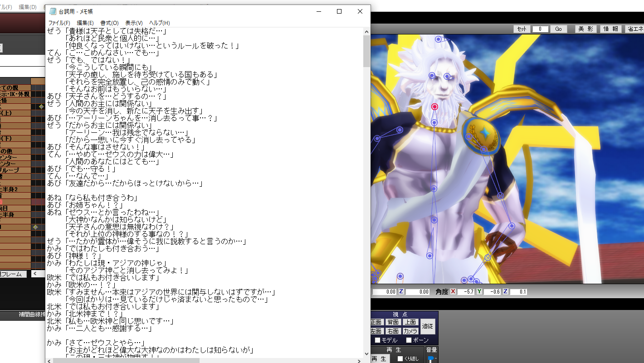Click the Go button

point(558,29)
